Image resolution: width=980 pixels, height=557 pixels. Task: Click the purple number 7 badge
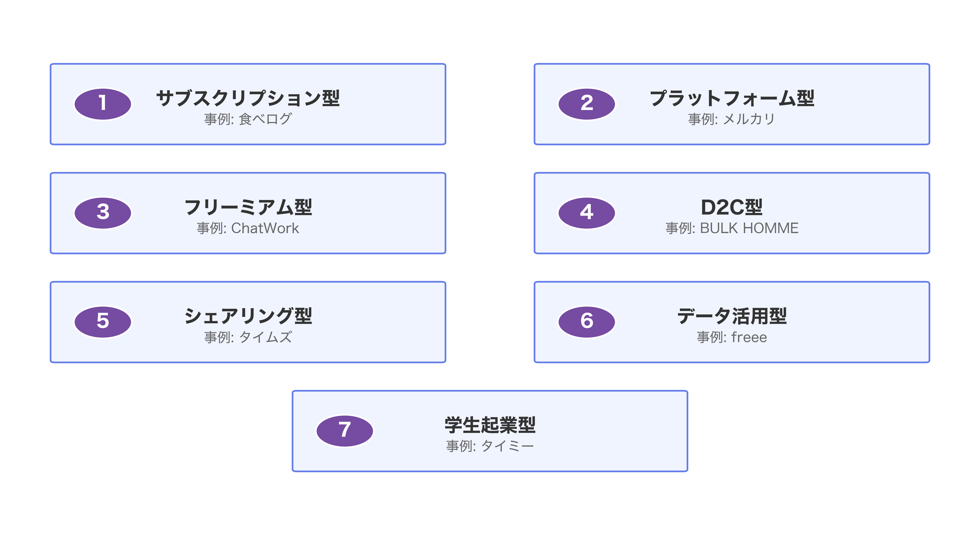click(x=344, y=431)
